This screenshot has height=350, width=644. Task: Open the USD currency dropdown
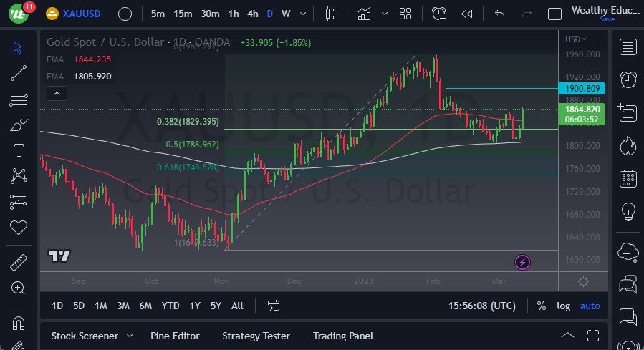click(x=575, y=39)
